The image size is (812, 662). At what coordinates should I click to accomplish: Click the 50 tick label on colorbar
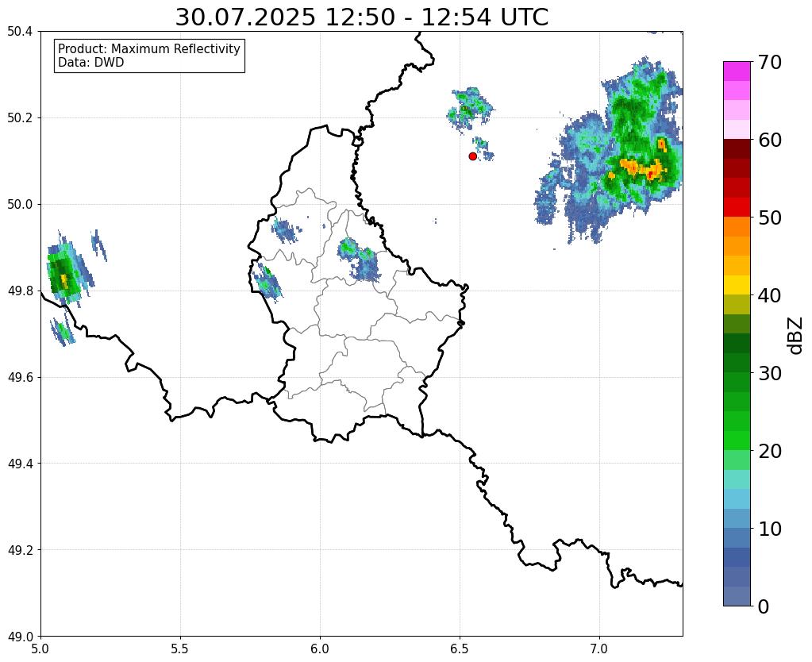tap(770, 217)
